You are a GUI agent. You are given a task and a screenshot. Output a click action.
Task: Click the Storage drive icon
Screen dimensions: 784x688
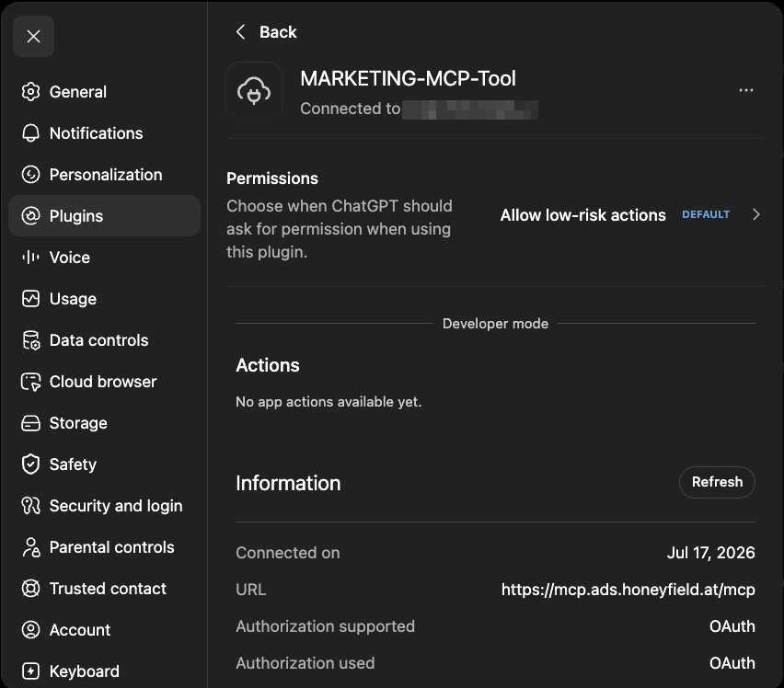pyautogui.click(x=30, y=423)
